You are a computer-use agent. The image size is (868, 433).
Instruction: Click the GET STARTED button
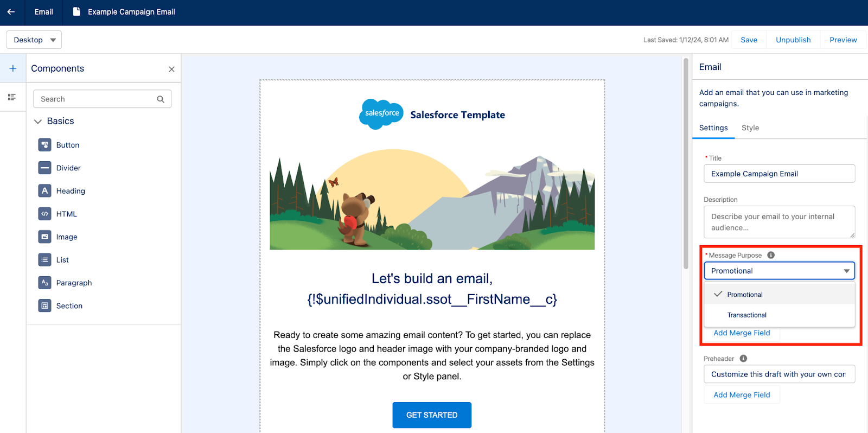[x=432, y=415]
